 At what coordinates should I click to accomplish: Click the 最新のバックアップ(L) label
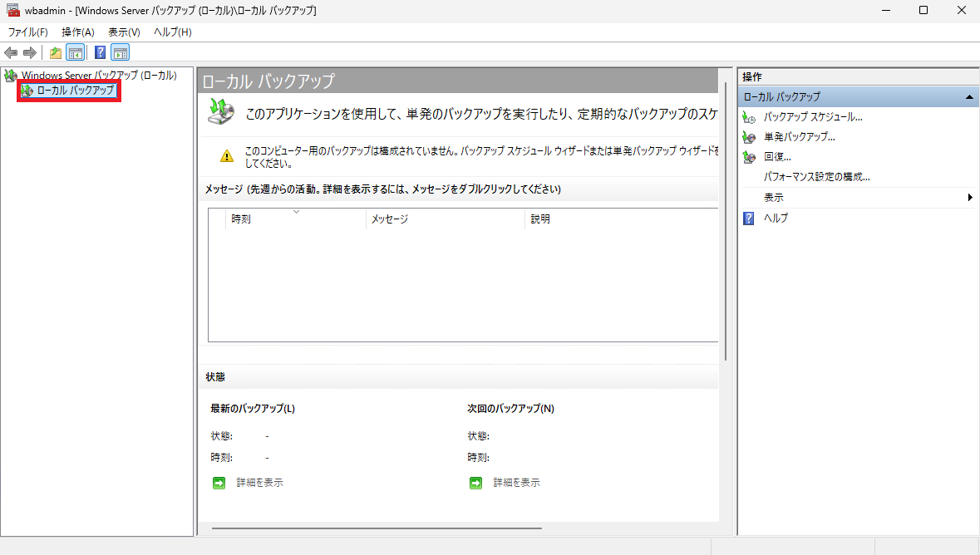(x=253, y=409)
